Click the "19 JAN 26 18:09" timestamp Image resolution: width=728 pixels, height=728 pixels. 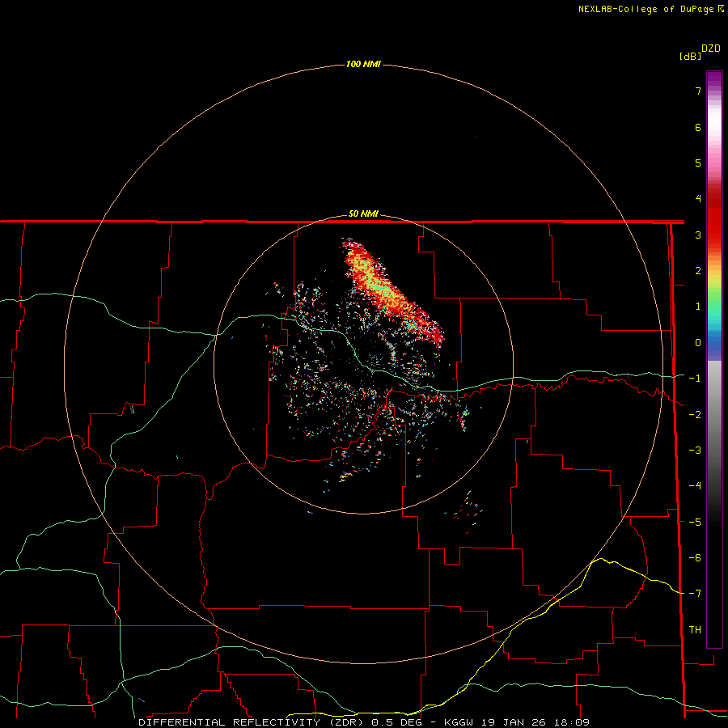point(535,722)
